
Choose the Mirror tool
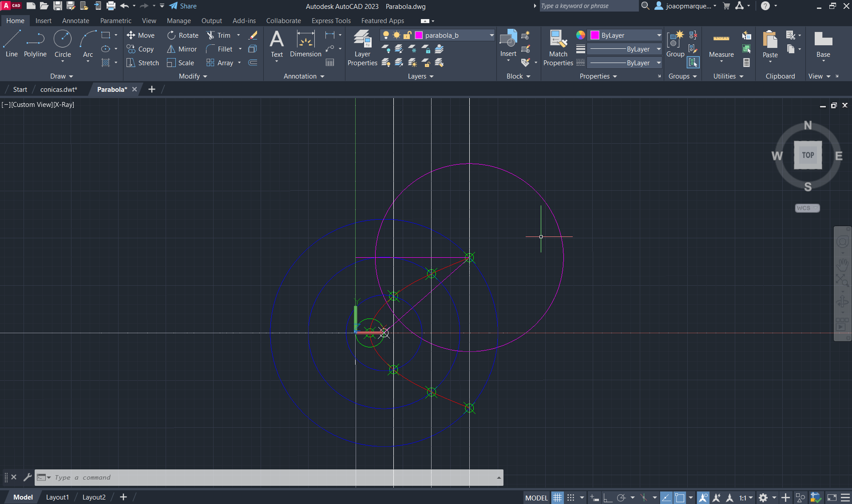coord(182,49)
